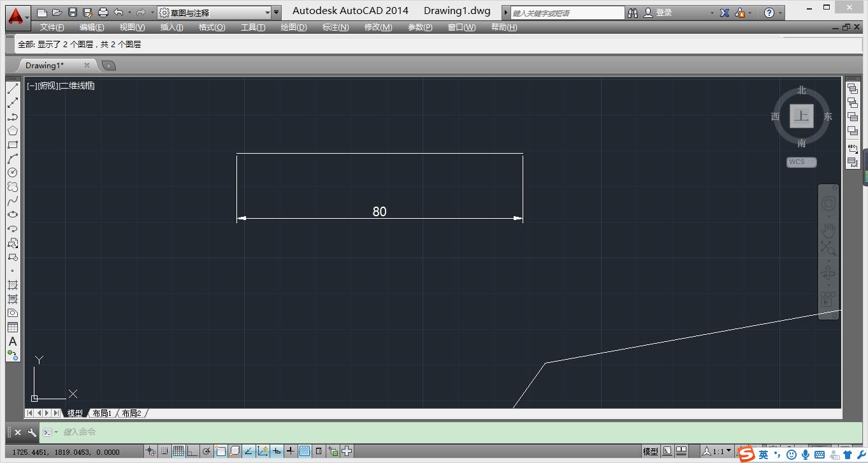Toggle Object Snap Tracking in status bar
Viewport: 868px width, 463px height.
pyautogui.click(x=249, y=451)
